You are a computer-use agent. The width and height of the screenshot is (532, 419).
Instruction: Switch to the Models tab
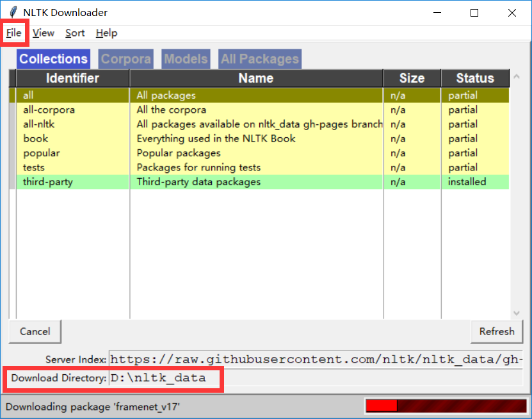185,58
